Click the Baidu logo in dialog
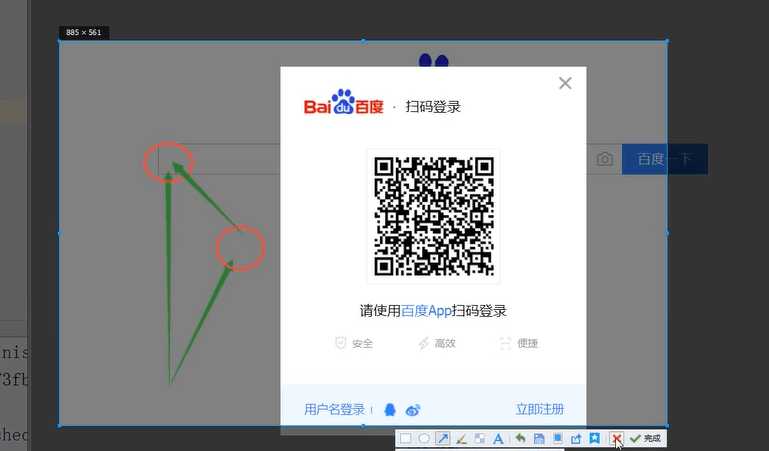 point(343,102)
